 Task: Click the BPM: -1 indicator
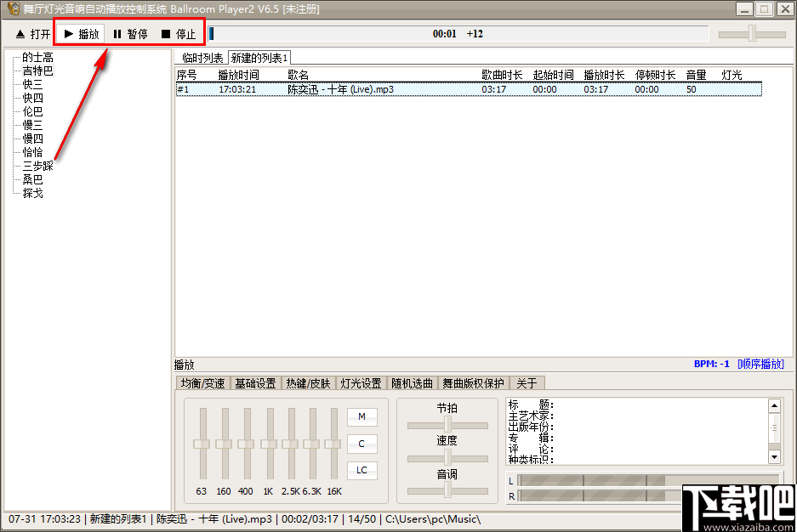click(712, 364)
